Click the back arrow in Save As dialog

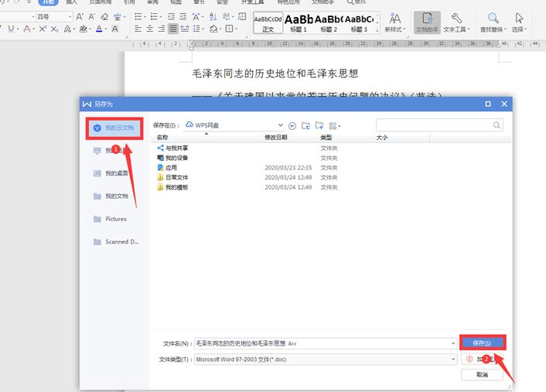tap(292, 125)
